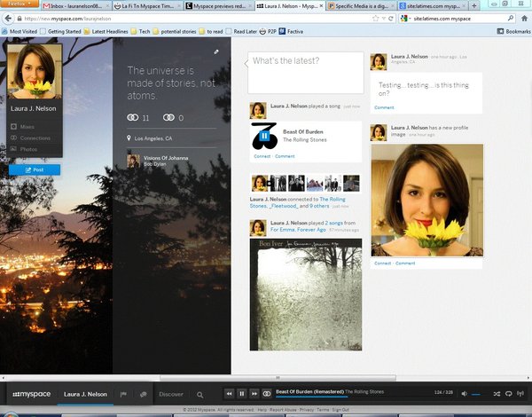Click the browser search magnifier icon
Screen dimensions: 532x417
(x=511, y=19)
